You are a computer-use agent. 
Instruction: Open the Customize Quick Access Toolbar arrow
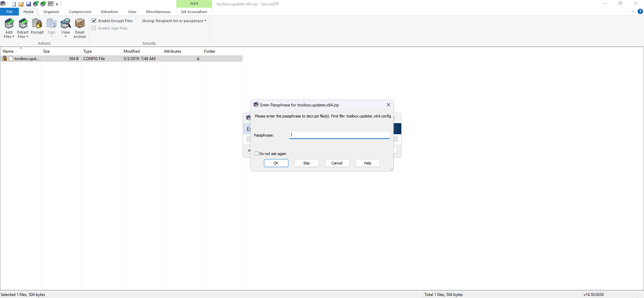pyautogui.click(x=57, y=4)
